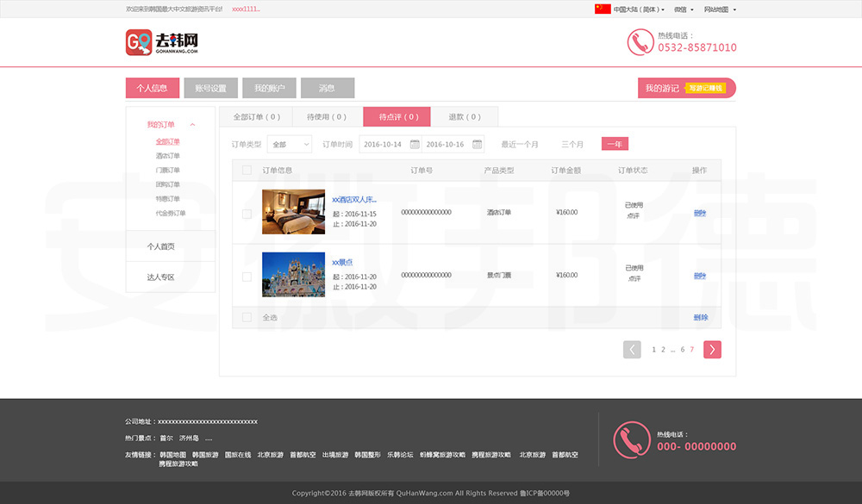Open the 订单类型 dropdown
The image size is (862, 504).
pos(290,145)
